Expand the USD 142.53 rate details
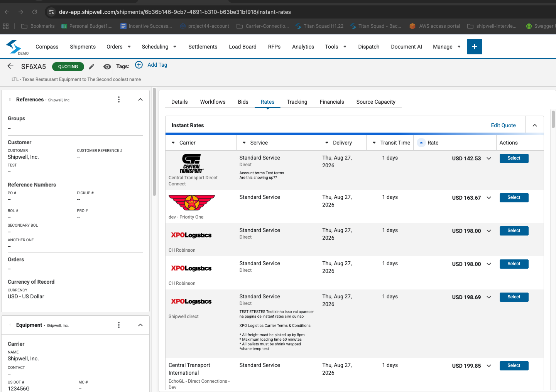 point(489,158)
